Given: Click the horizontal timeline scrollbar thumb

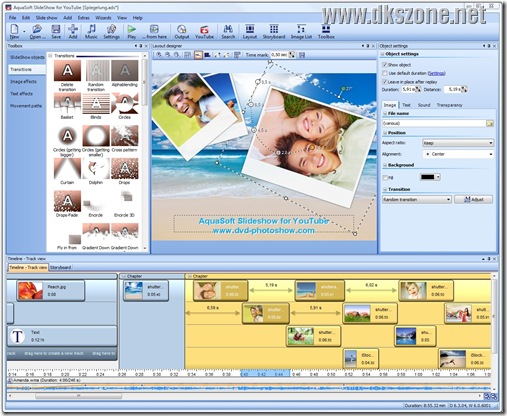Looking at the screenshot, I should 79,396.
